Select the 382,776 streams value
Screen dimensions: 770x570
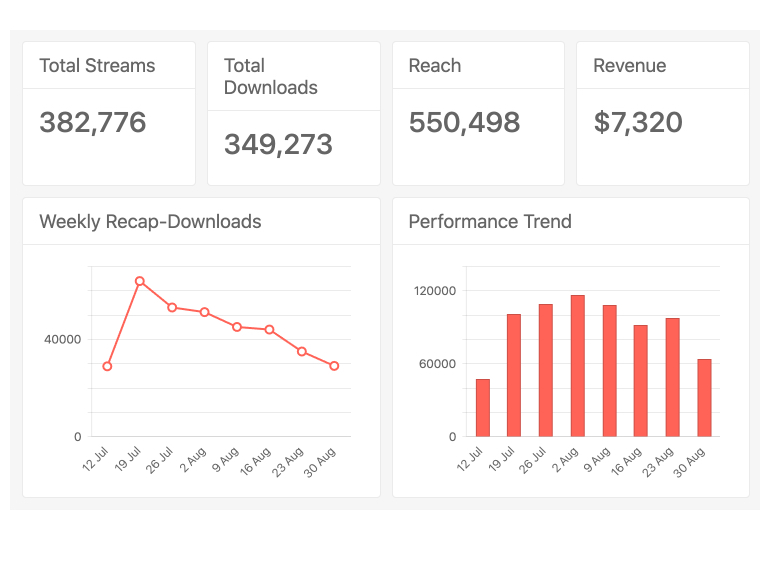(93, 122)
